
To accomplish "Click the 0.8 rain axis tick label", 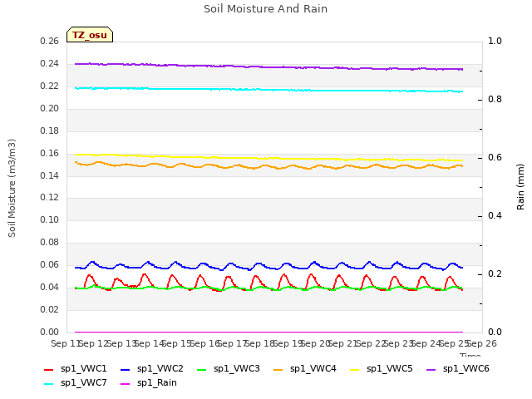I will coord(495,100).
